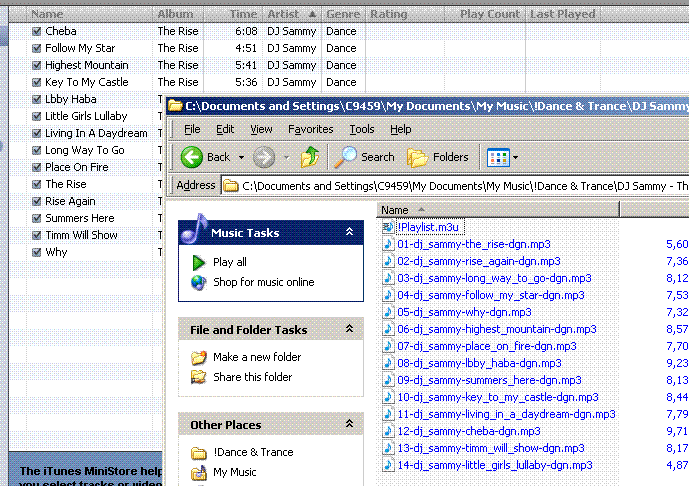Click Make a new folder icon

tap(199, 357)
